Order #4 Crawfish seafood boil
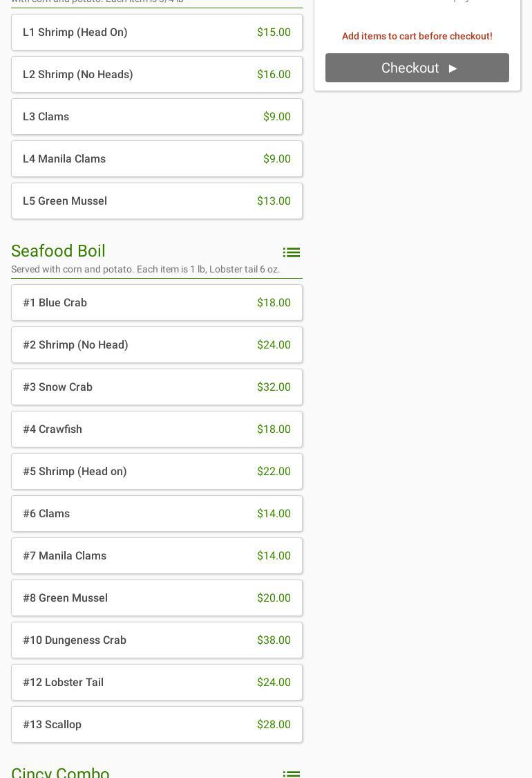532x778 pixels. coord(157,429)
